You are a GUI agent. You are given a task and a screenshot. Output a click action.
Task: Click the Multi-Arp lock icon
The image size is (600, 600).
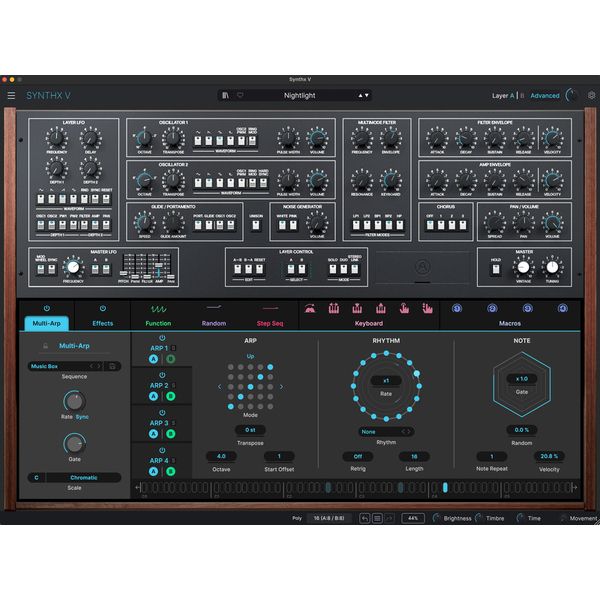click(46, 346)
